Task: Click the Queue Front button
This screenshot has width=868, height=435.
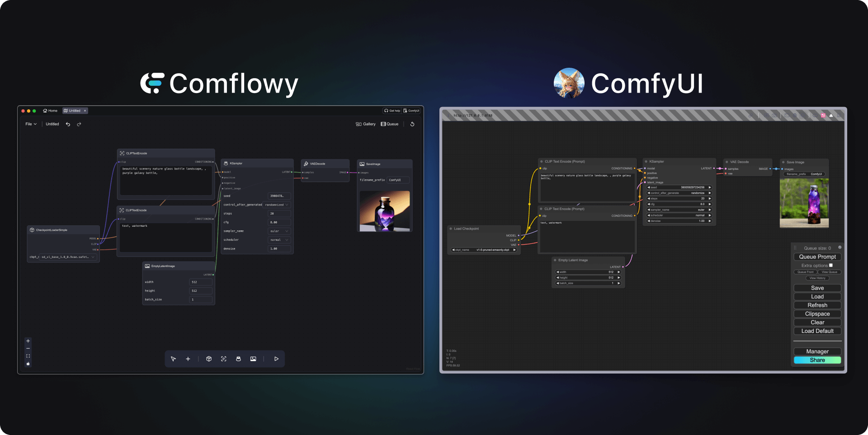Action: coord(806,272)
